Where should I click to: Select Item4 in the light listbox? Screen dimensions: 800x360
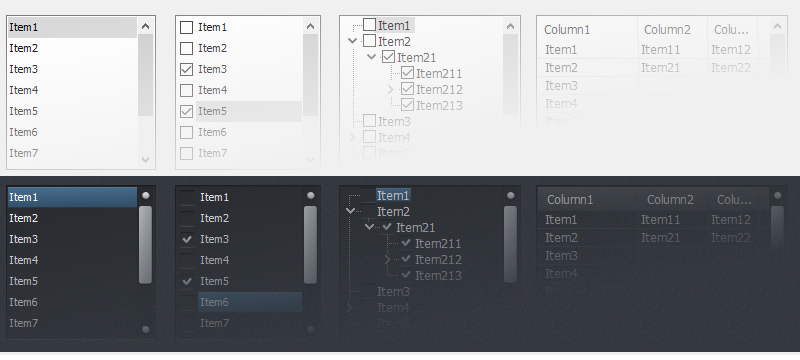pos(72,90)
